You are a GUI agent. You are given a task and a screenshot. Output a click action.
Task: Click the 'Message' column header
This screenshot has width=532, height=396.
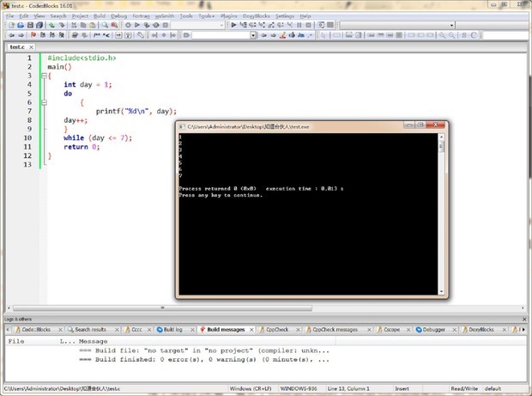[93, 341]
